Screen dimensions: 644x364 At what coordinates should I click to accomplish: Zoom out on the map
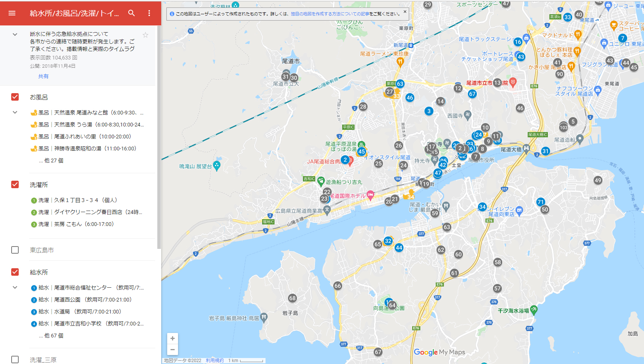pos(172,350)
